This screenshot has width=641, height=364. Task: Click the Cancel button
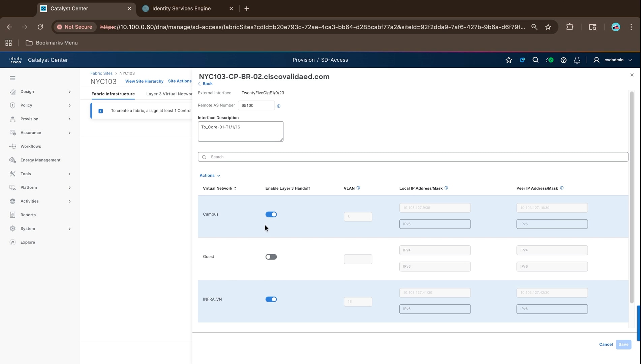tap(606, 344)
